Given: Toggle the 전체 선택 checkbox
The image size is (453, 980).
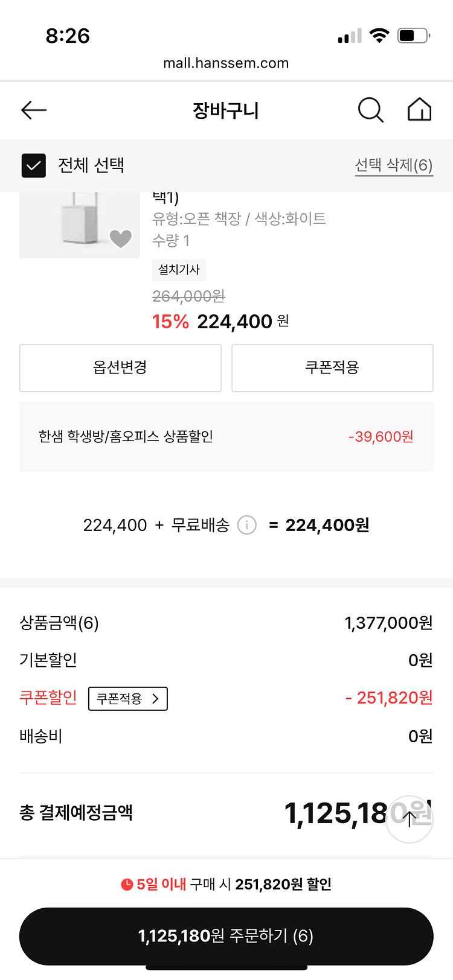Looking at the screenshot, I should [34, 165].
